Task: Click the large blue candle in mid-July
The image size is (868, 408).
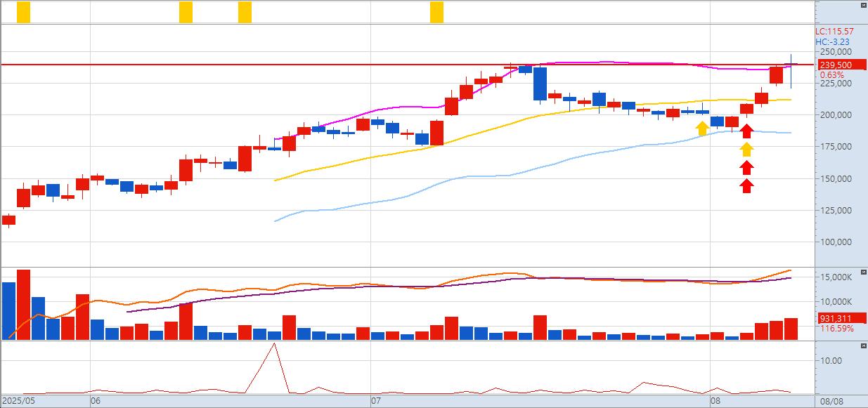Action: tap(540, 84)
